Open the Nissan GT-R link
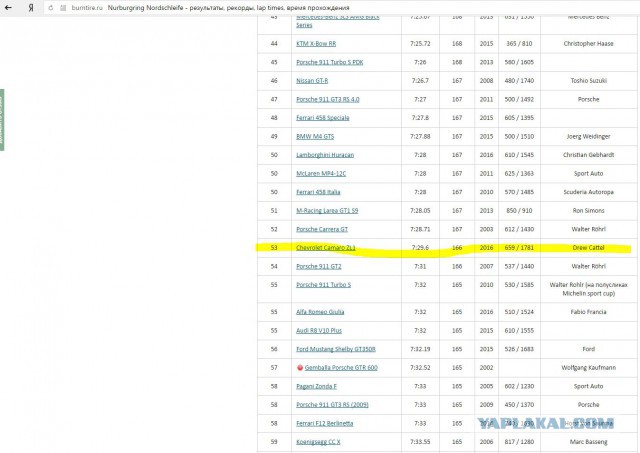640x453 pixels. 312,81
